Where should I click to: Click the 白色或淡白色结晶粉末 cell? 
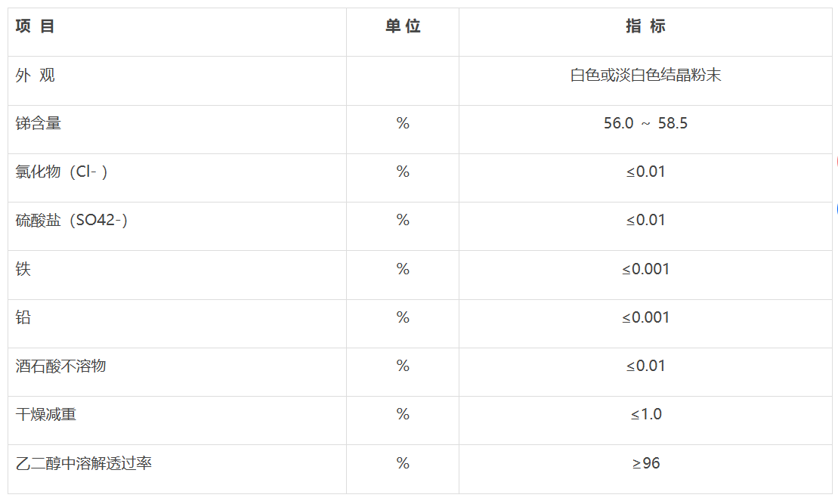(x=645, y=75)
